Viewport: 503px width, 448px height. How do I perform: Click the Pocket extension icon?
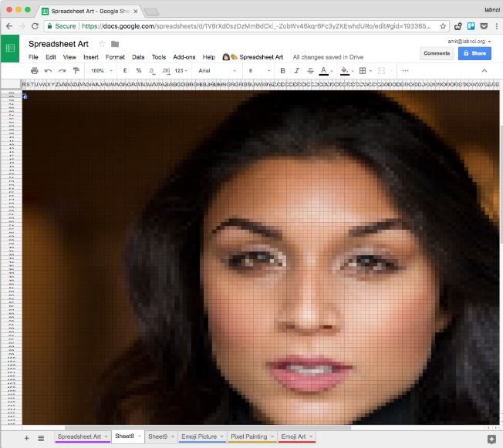pos(484,26)
